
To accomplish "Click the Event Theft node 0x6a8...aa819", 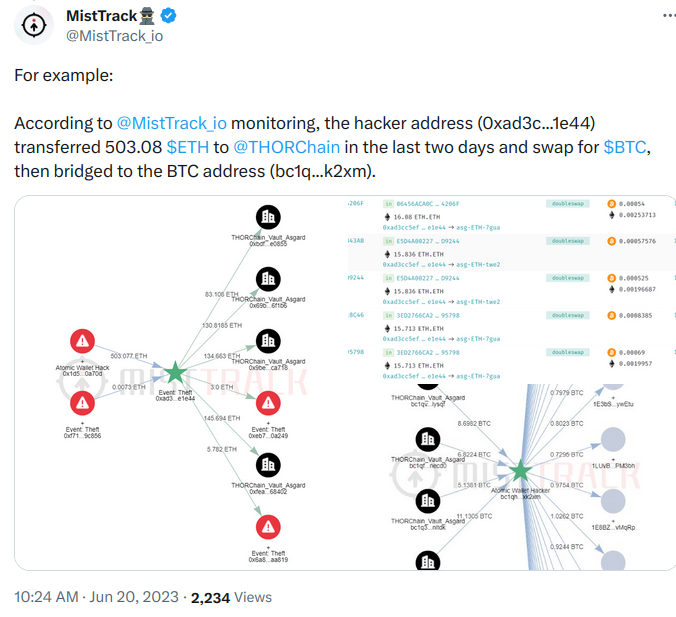I will point(268,527).
